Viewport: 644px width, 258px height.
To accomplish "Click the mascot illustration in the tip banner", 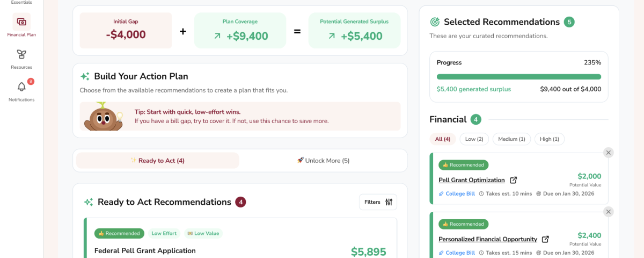I will [103, 116].
